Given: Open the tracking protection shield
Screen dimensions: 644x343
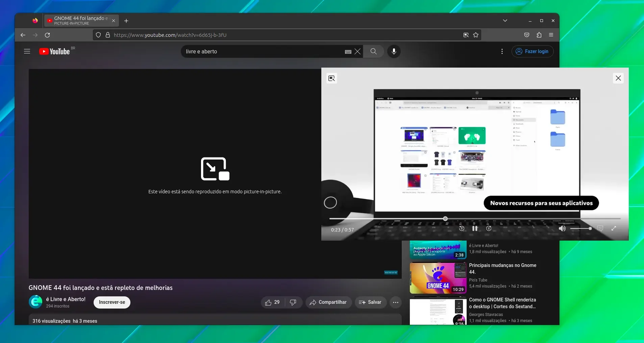Looking at the screenshot, I should pos(98,35).
